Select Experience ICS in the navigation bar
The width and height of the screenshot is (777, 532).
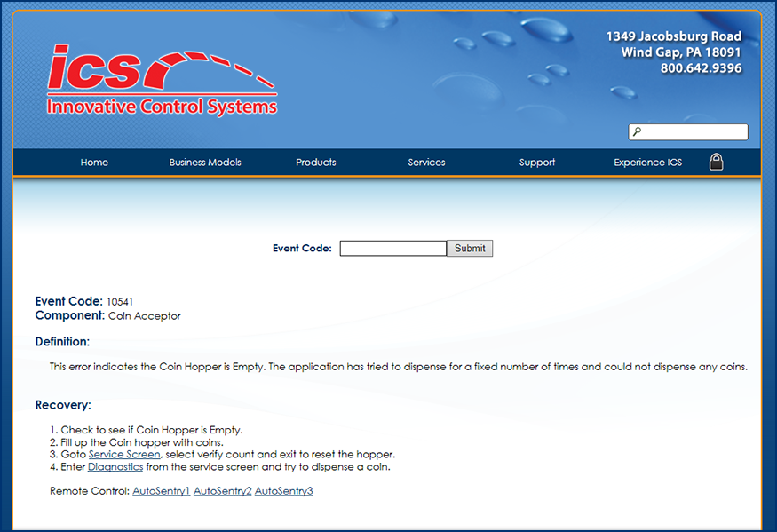coord(648,163)
